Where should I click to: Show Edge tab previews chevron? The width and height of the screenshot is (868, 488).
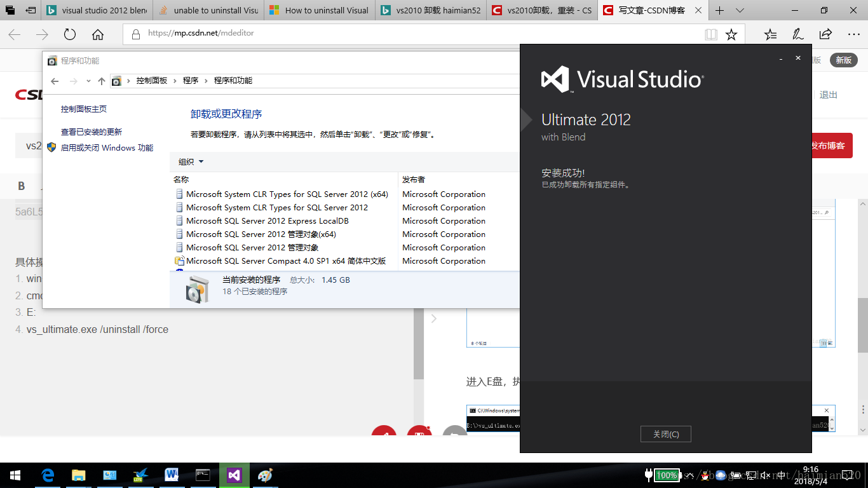click(x=740, y=10)
